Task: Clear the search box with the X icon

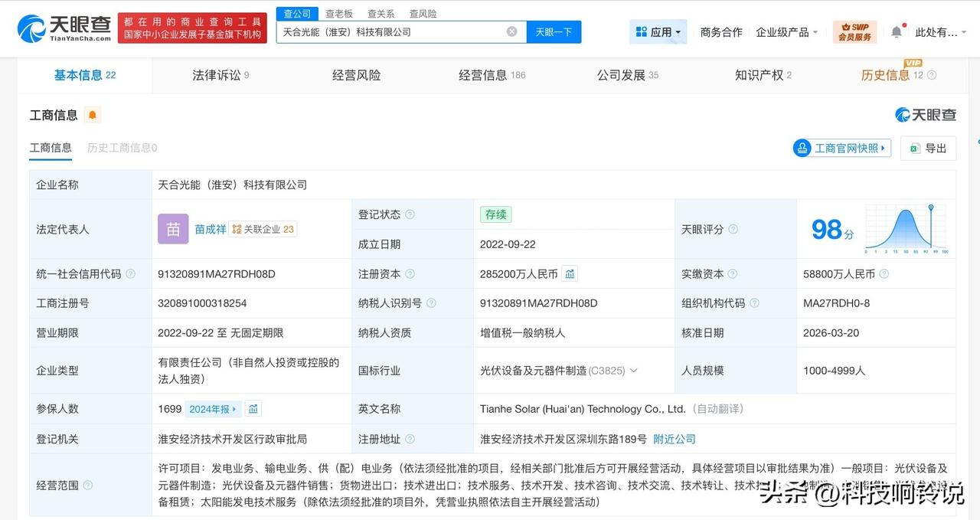Action: 511,31
